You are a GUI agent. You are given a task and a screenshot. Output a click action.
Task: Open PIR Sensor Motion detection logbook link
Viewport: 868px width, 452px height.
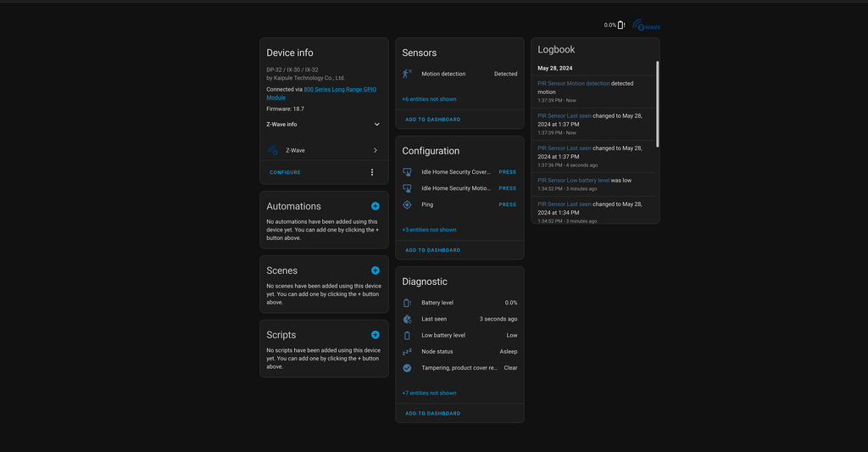click(574, 84)
